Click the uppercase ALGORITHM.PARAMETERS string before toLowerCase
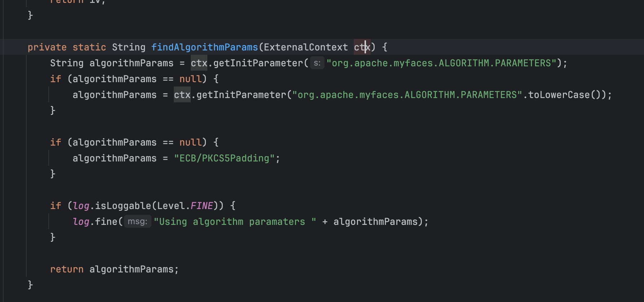This screenshot has height=302, width=644. [x=407, y=95]
